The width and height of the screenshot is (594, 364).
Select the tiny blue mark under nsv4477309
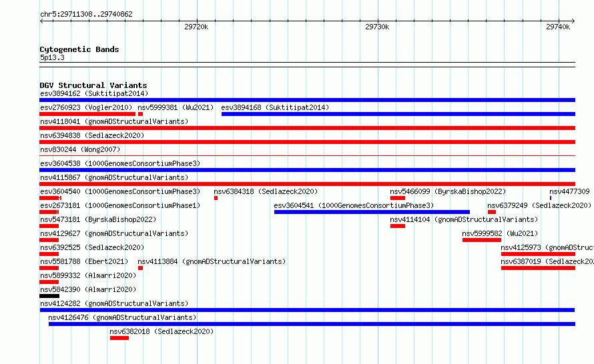coord(551,198)
